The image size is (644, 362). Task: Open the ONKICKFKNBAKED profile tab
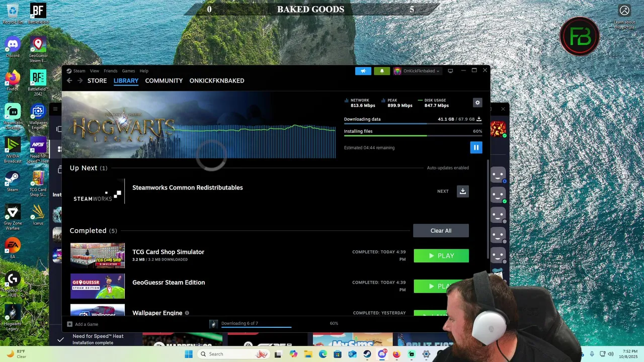tap(217, 80)
